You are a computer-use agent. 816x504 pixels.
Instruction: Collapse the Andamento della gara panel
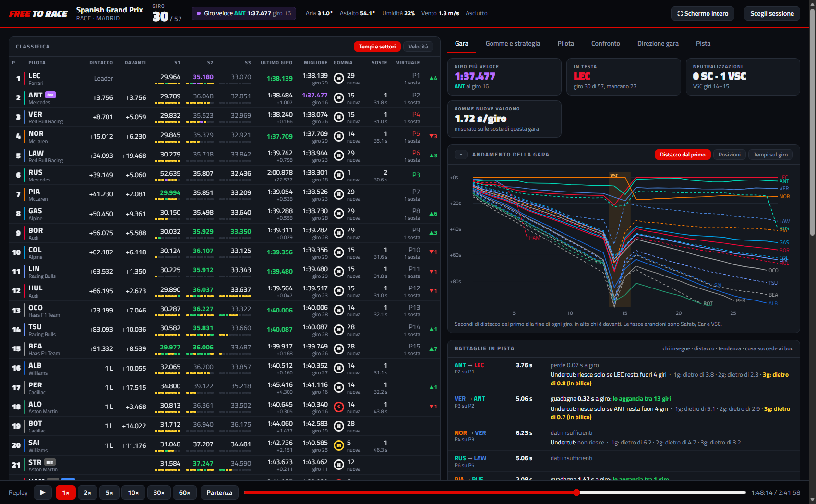[x=461, y=155]
